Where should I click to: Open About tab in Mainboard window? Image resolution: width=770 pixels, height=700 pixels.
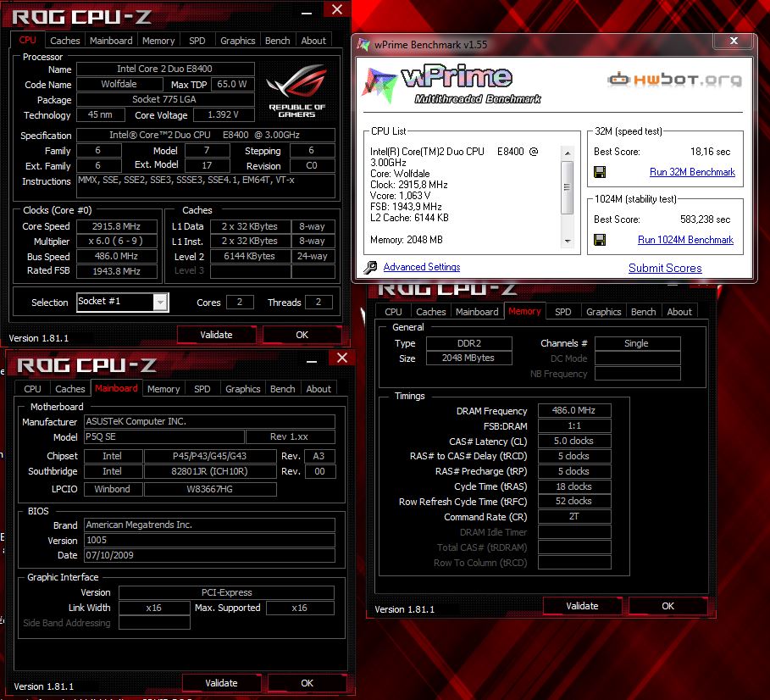319,389
